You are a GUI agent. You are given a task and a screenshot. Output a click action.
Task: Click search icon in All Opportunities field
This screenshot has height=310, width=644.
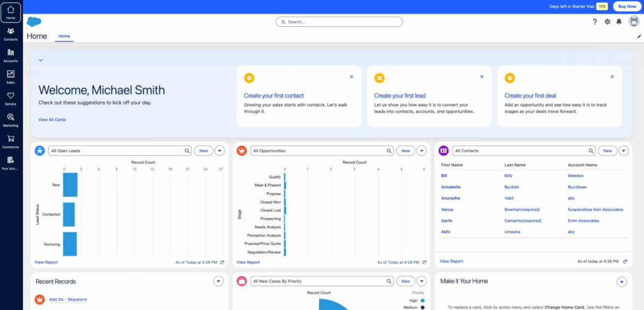[x=389, y=151]
